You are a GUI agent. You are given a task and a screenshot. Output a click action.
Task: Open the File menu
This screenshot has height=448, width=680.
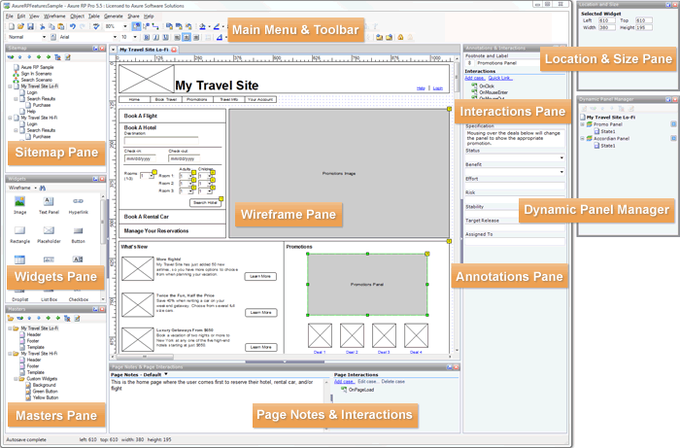pos(10,16)
